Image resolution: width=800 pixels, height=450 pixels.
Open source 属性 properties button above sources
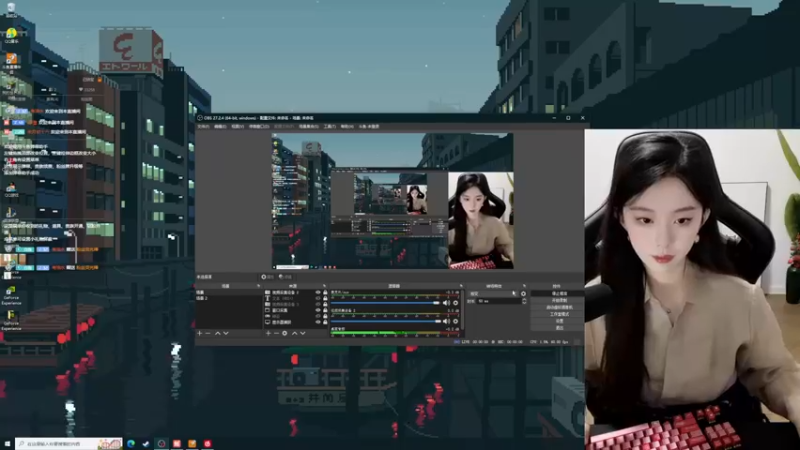point(267,277)
